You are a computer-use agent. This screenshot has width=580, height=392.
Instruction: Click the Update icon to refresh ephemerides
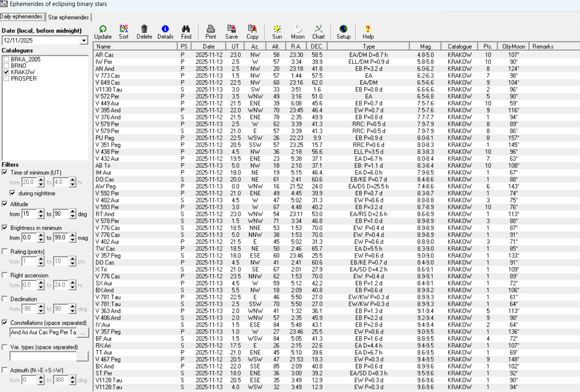[103, 32]
